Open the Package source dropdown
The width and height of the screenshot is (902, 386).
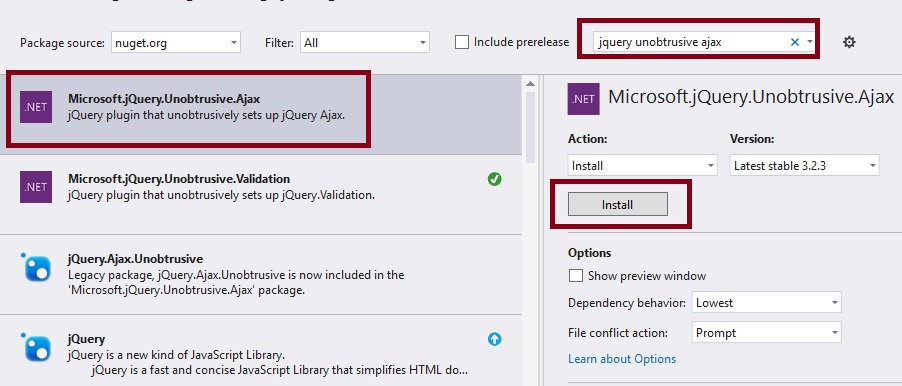coord(176,42)
